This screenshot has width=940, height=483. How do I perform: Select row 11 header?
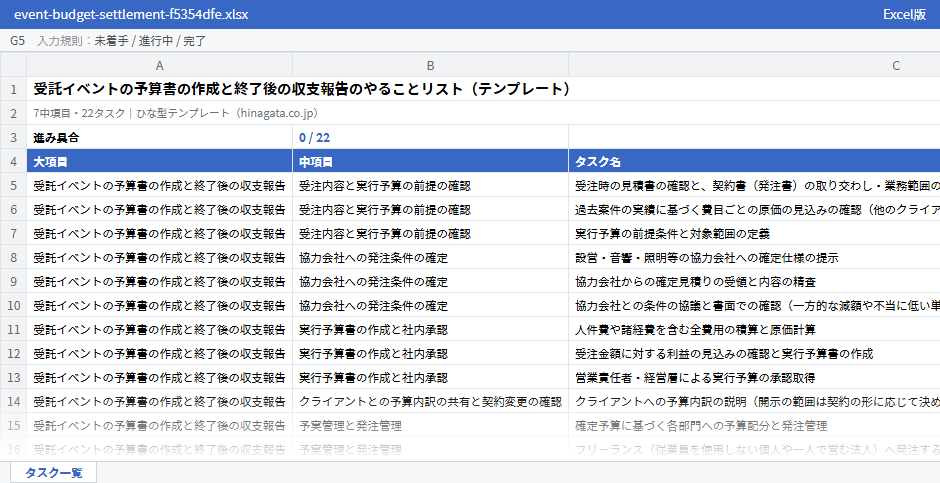pyautogui.click(x=13, y=329)
